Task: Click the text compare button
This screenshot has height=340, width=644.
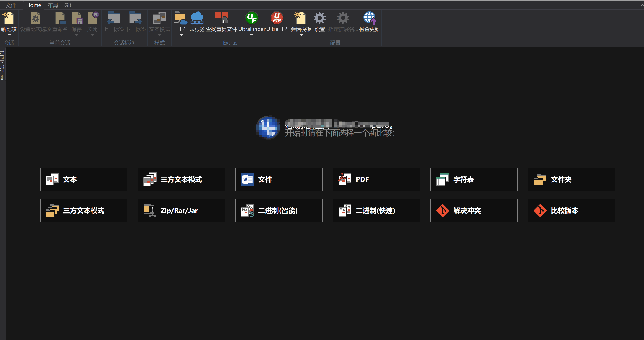Action: point(84,179)
